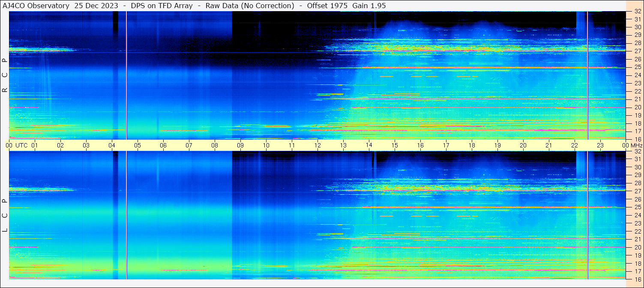This screenshot has width=644, height=288.
Task: Select the 15 hour mark on time axis
Action: [395, 145]
